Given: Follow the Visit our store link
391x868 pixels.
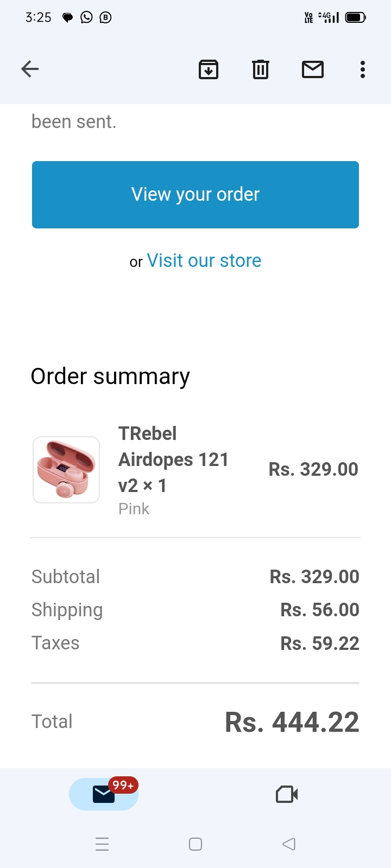Looking at the screenshot, I should [204, 261].
